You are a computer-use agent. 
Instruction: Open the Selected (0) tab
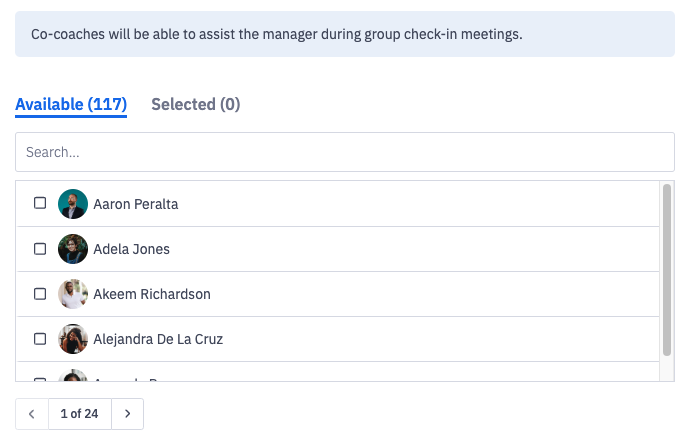pyautogui.click(x=195, y=104)
